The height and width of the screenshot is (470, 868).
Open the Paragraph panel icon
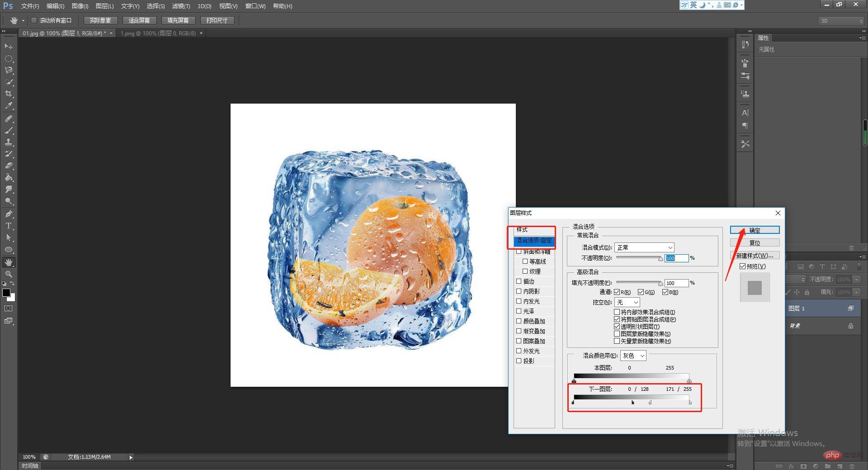745,126
